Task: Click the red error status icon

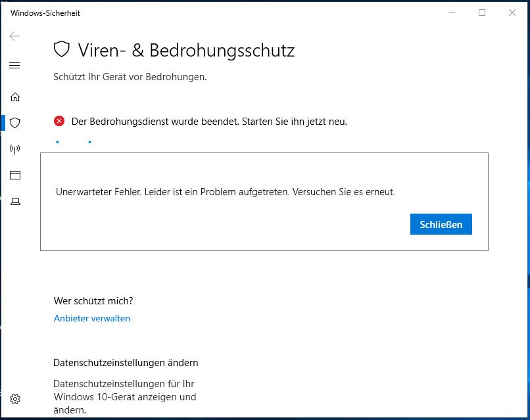Action: (59, 121)
